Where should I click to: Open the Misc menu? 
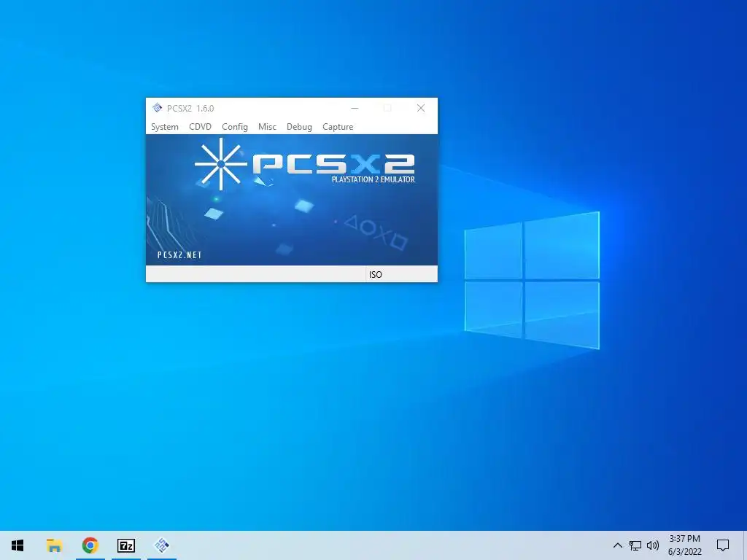click(267, 127)
